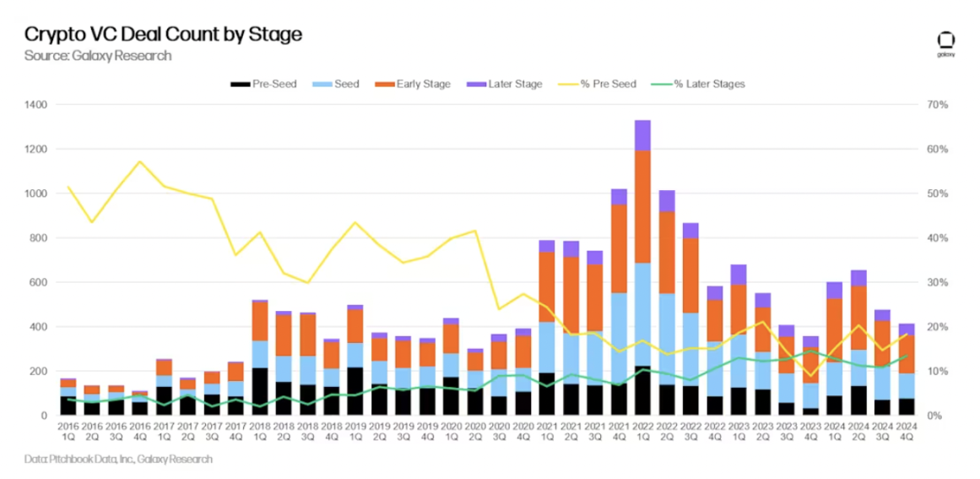The width and height of the screenshot is (980, 479).
Task: Click the 'Source: Galaxy Research' subtitle
Action: click(x=98, y=56)
